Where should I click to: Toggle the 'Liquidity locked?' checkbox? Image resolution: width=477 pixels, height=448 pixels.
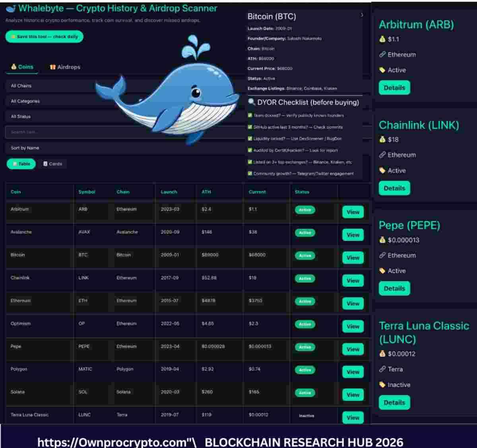click(x=250, y=138)
